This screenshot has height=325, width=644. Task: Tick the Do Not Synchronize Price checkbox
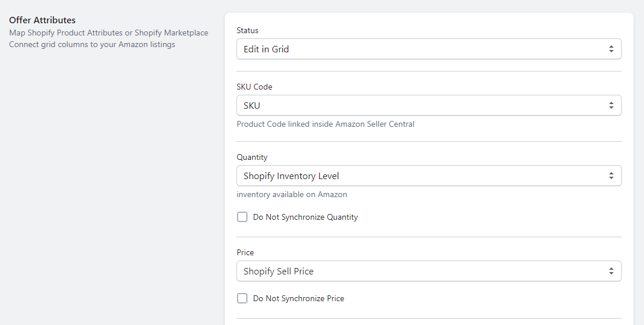click(242, 298)
